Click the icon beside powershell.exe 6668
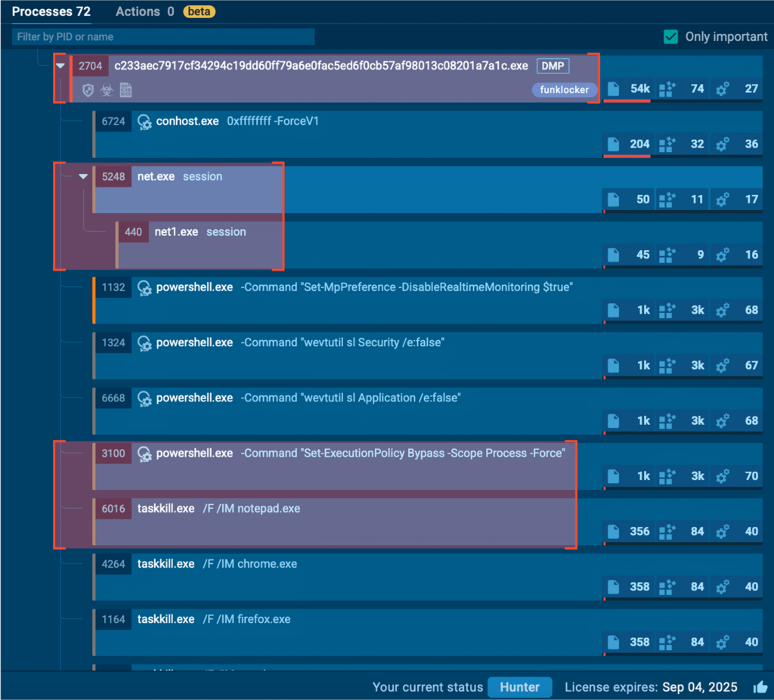 point(144,398)
